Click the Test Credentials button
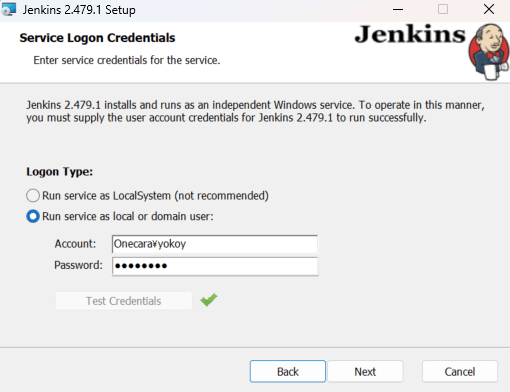Screen dimensions: 510x392 [124, 301]
